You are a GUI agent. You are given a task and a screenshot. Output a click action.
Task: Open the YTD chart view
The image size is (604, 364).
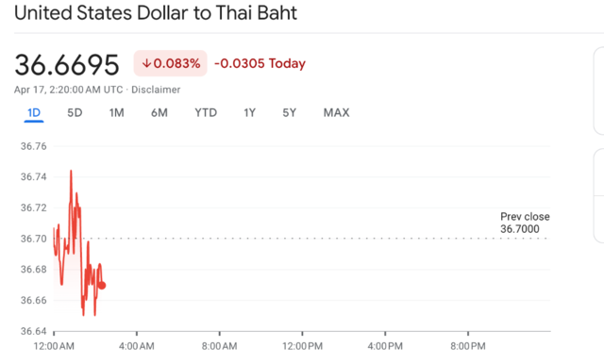coord(206,113)
